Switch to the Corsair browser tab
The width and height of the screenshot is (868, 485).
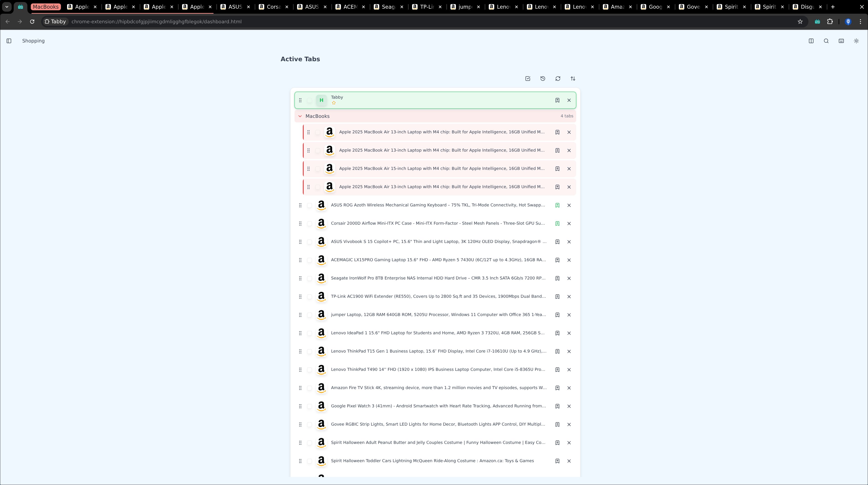(273, 7)
